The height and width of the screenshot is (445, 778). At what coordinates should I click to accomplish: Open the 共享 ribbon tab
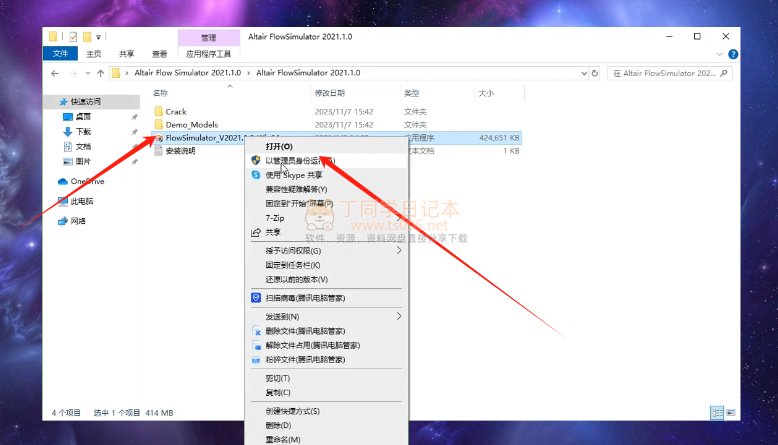click(127, 54)
